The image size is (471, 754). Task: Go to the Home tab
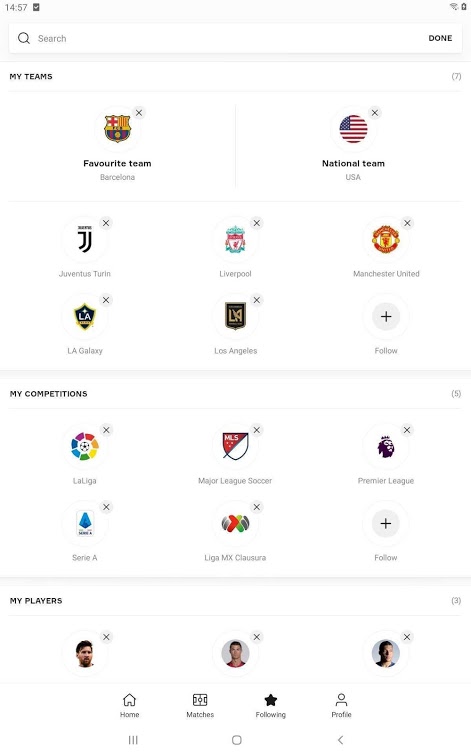coord(129,705)
